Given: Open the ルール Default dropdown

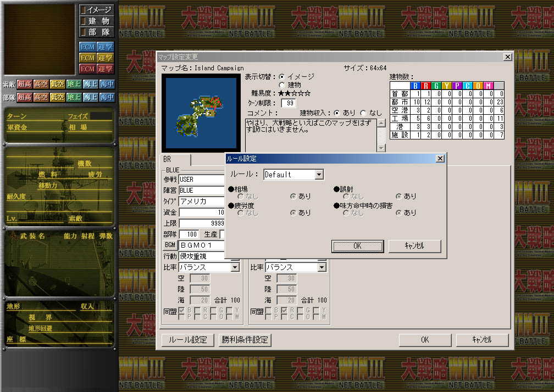Looking at the screenshot, I should point(319,174).
